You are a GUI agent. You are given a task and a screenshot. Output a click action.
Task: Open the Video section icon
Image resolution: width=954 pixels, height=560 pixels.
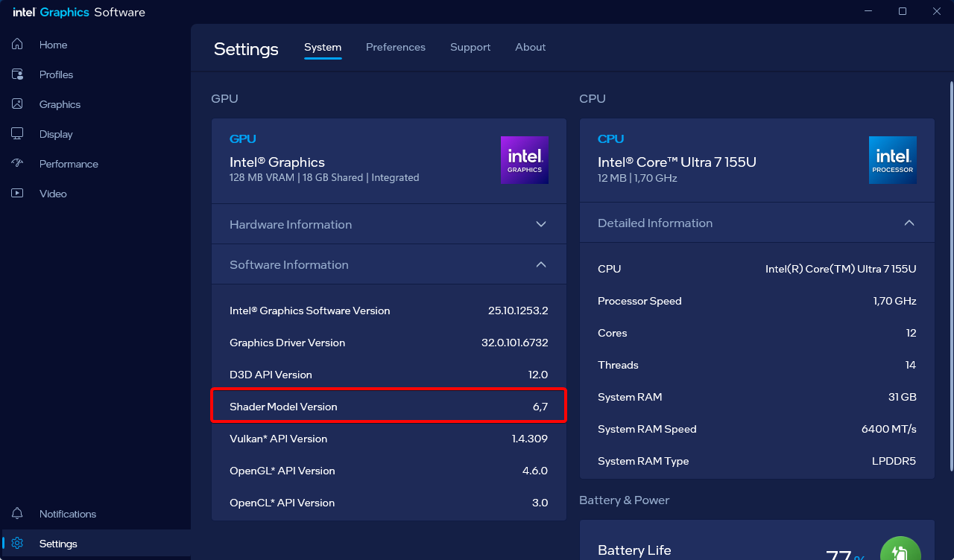(x=17, y=194)
